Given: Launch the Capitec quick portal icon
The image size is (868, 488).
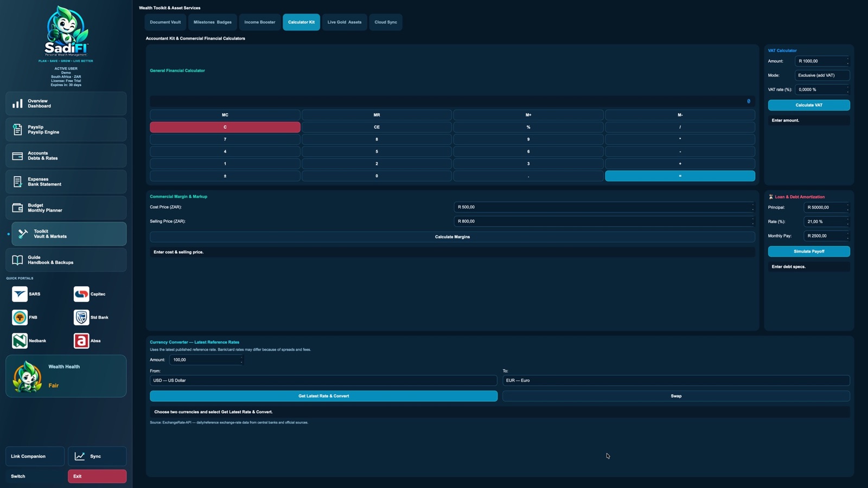Looking at the screenshot, I should [81, 294].
